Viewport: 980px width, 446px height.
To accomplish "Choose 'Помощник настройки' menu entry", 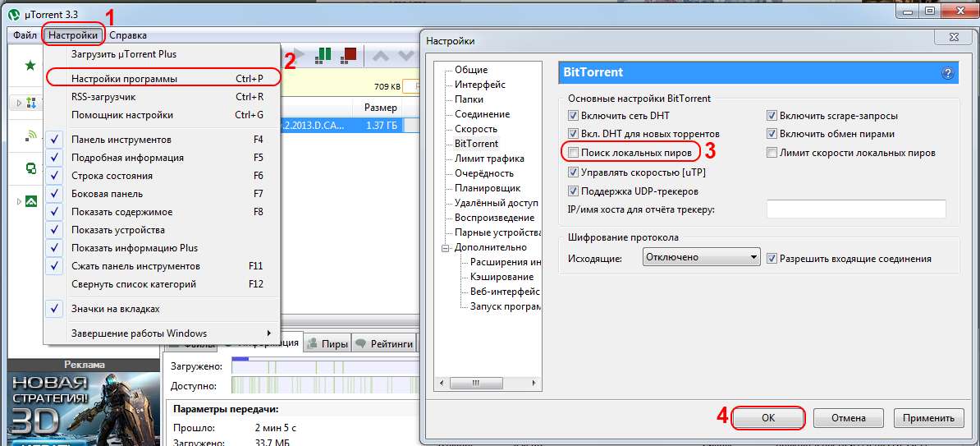I will (163, 115).
